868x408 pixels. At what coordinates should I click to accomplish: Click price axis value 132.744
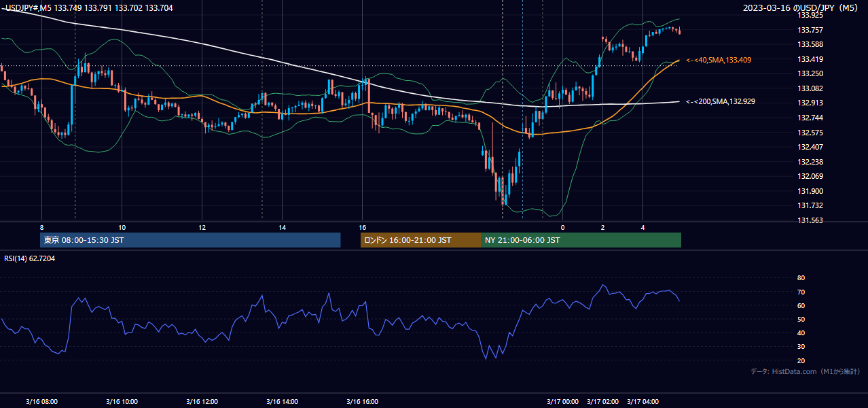[x=810, y=118]
